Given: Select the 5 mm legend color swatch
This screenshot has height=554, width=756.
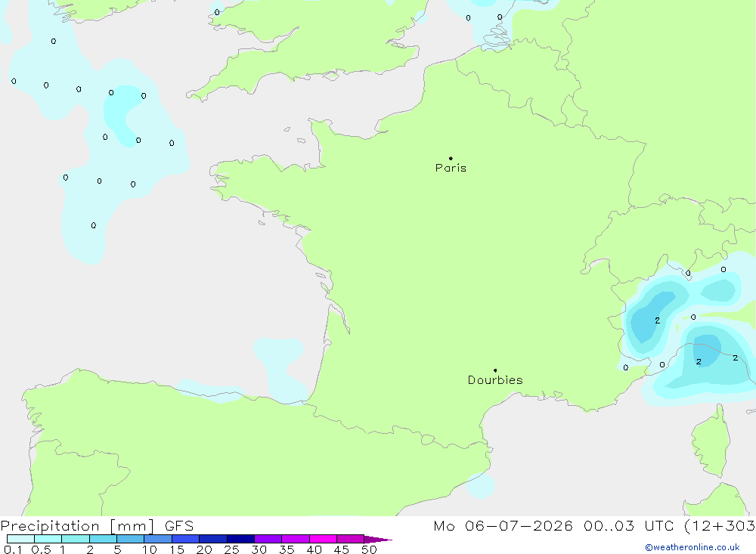Looking at the screenshot, I should [130, 539].
